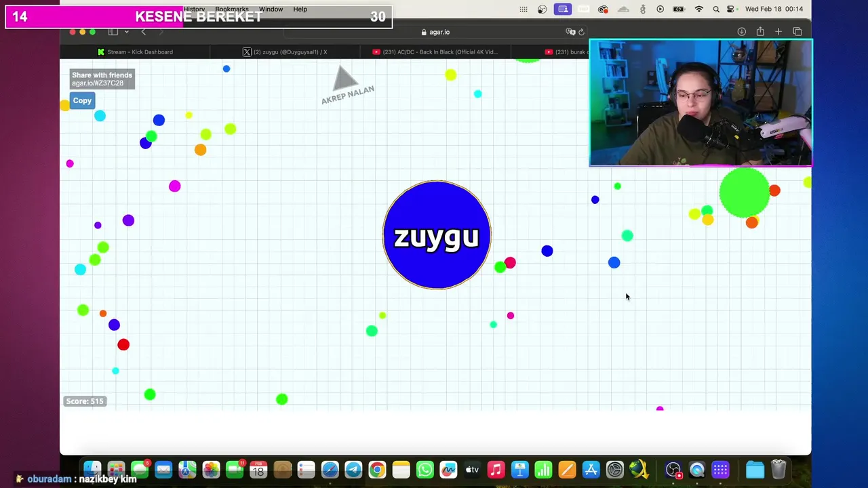The height and width of the screenshot is (488, 868).
Task: Open Control Center in the menu bar
Action: pyautogui.click(x=730, y=9)
